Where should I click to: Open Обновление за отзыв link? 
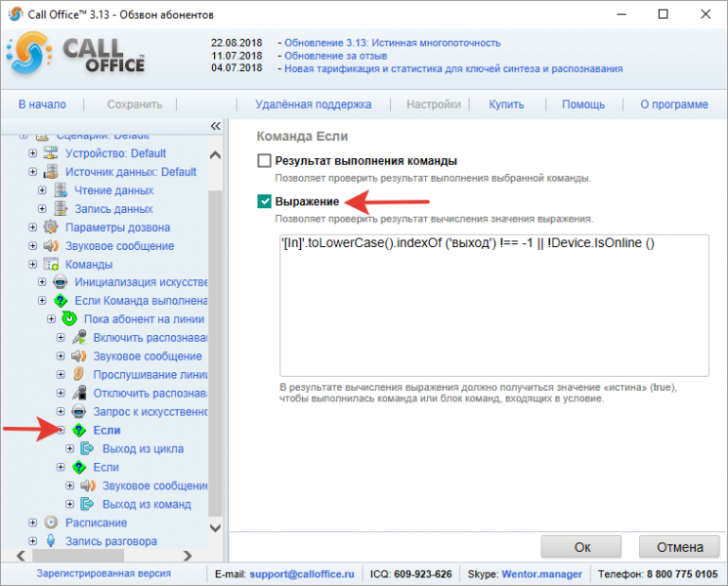coord(336,56)
